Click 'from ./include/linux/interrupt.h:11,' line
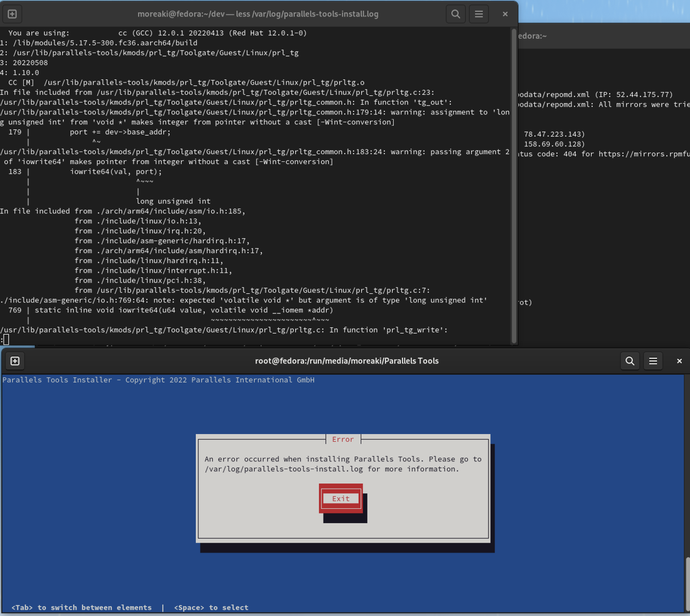This screenshot has height=616, width=690. pos(154,271)
